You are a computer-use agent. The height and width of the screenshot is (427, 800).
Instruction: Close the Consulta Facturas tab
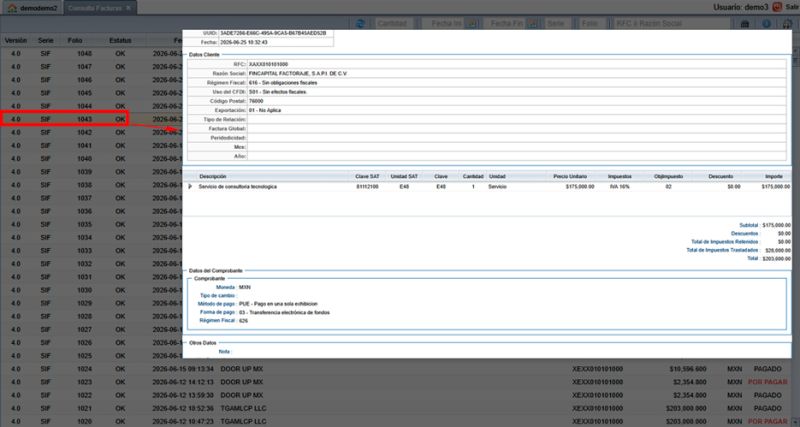(129, 8)
